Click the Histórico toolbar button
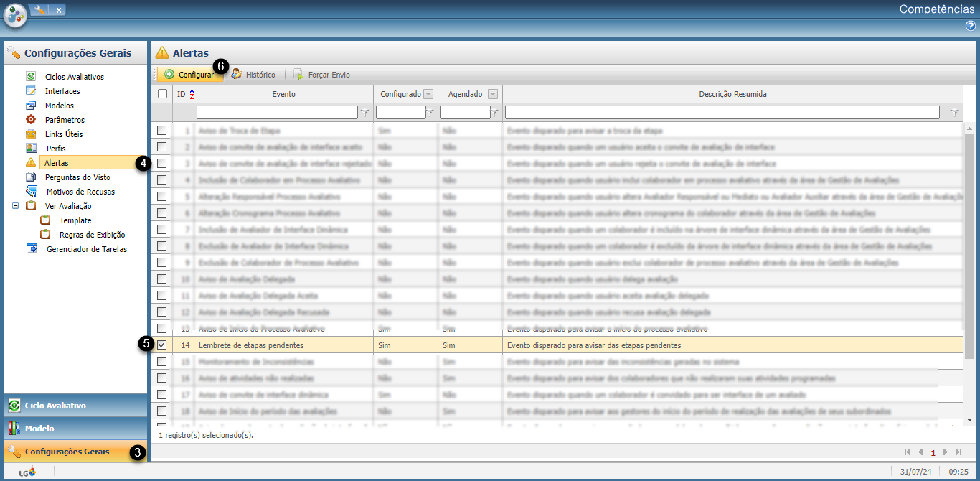This screenshot has height=481, width=980. 253,74
